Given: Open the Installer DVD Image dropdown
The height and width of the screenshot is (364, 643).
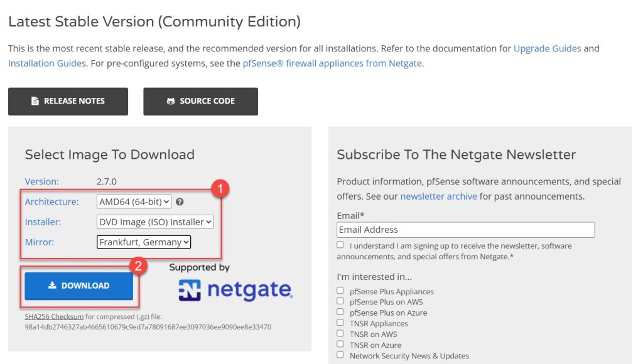Looking at the screenshot, I should 155,222.
